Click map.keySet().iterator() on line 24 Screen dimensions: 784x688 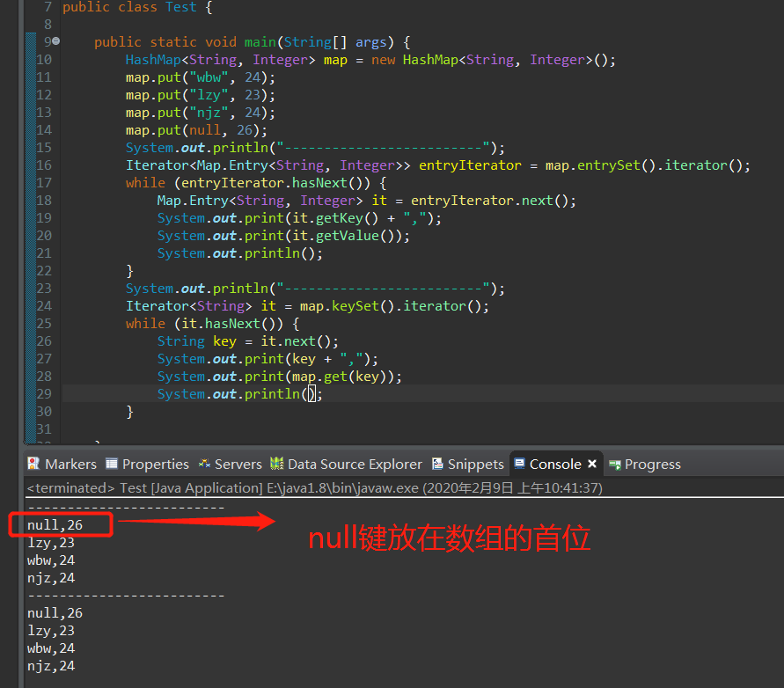391,306
